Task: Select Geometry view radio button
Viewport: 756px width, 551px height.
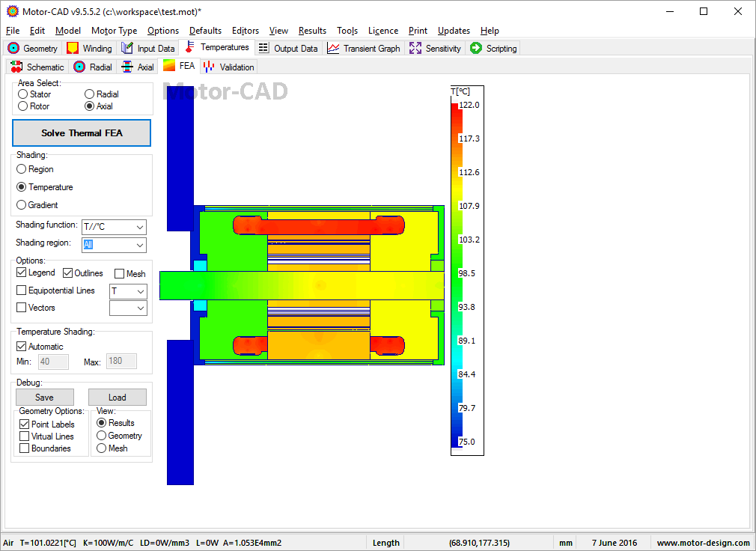Action: click(x=101, y=435)
